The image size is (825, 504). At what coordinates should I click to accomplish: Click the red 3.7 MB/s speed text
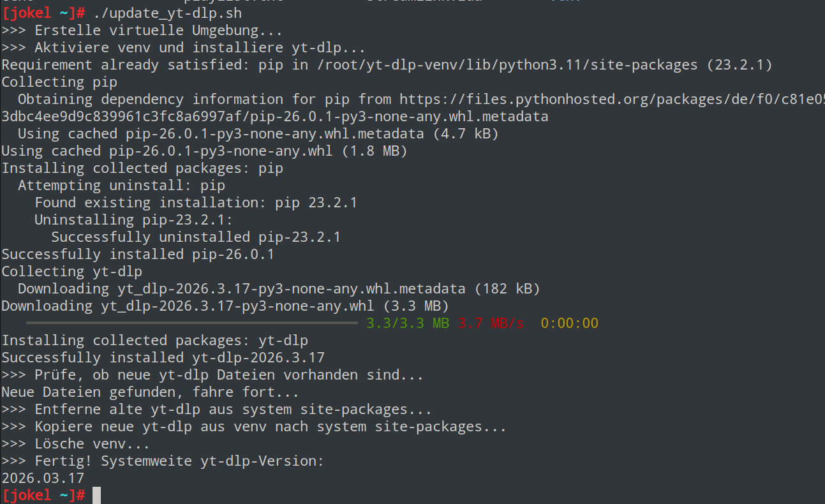[x=491, y=323]
